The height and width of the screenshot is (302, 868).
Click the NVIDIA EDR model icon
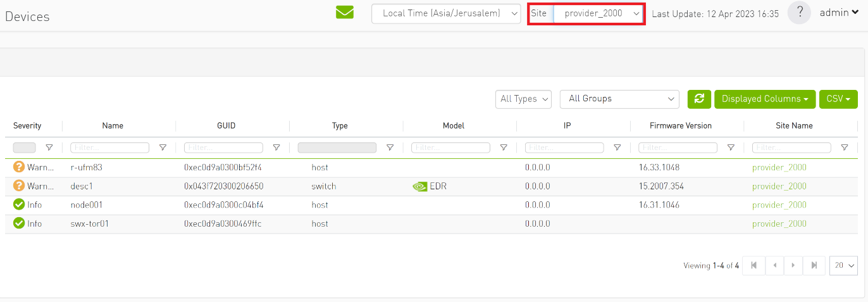[x=419, y=187]
